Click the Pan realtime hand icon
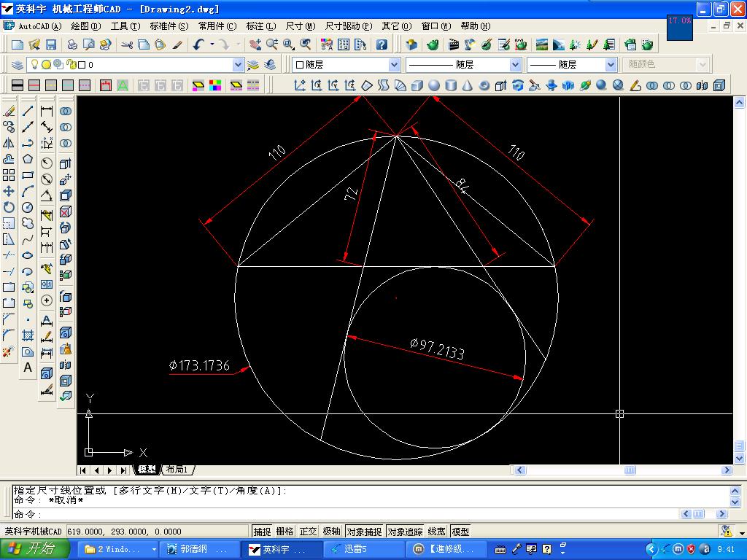747x560 pixels. tap(255, 44)
